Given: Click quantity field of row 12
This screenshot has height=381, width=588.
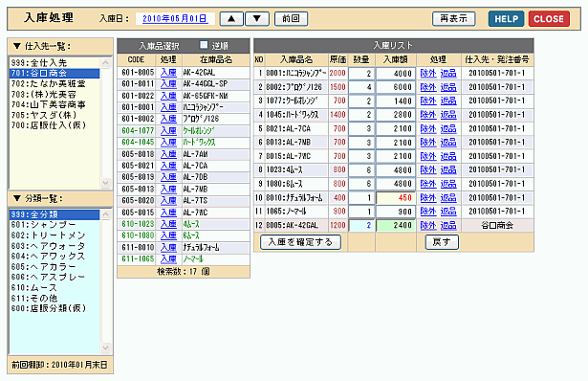Looking at the screenshot, I should pyautogui.click(x=361, y=225).
